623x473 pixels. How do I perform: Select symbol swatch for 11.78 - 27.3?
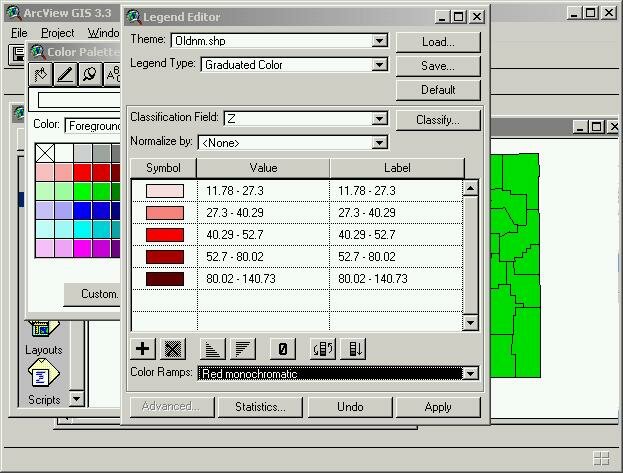[164, 191]
